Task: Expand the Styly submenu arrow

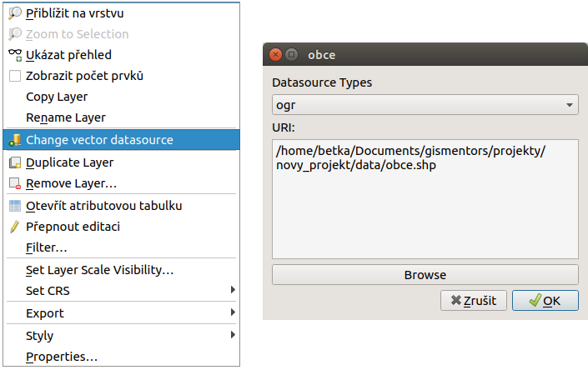Action: pyautogui.click(x=233, y=335)
